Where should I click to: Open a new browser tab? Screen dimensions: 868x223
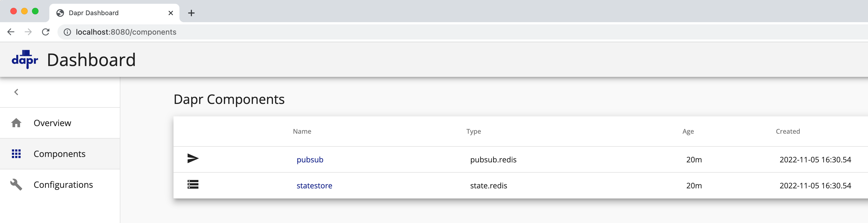click(x=191, y=13)
